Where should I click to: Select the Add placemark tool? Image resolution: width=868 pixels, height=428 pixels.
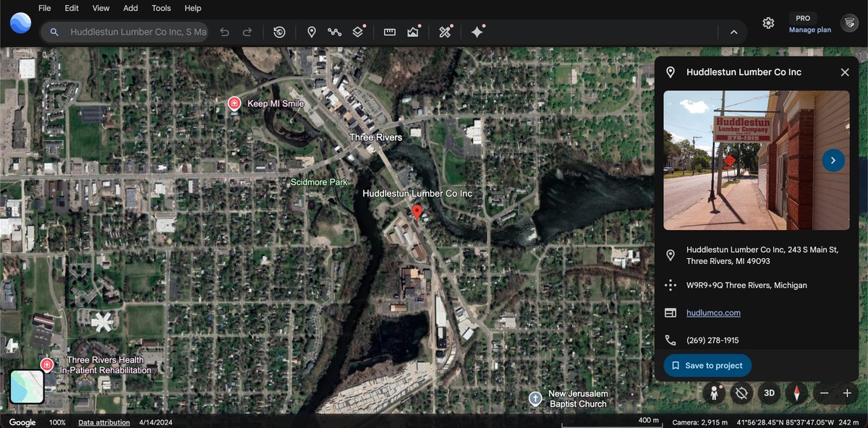tap(312, 32)
